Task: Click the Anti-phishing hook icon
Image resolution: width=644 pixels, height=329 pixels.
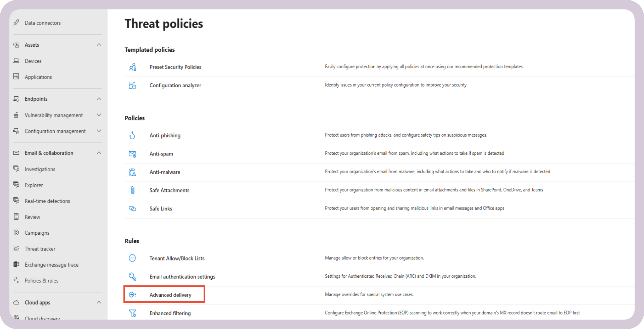Action: click(132, 135)
